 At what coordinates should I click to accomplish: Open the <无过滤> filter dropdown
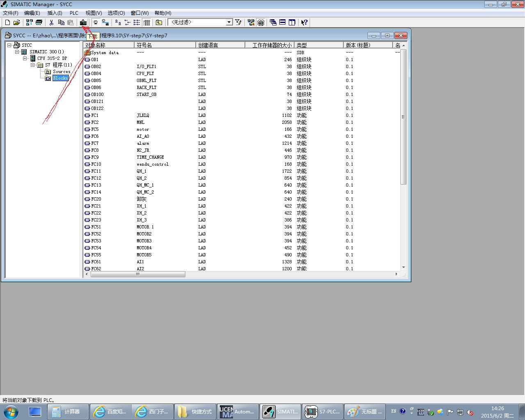229,23
